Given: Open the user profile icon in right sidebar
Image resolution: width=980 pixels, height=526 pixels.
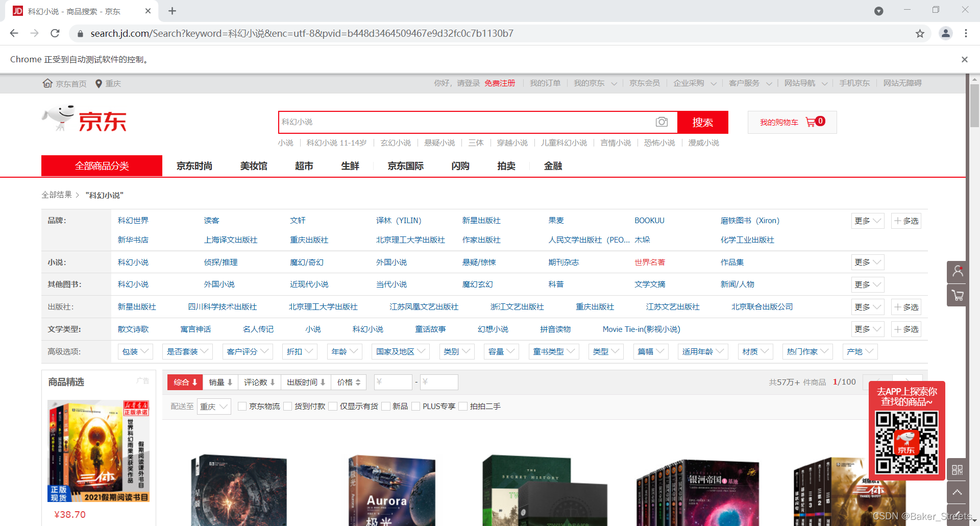Looking at the screenshot, I should coord(957,272).
